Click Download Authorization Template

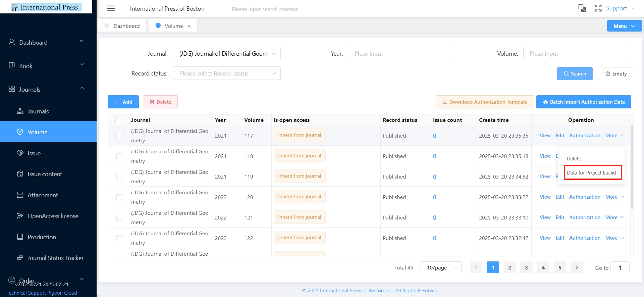485,102
